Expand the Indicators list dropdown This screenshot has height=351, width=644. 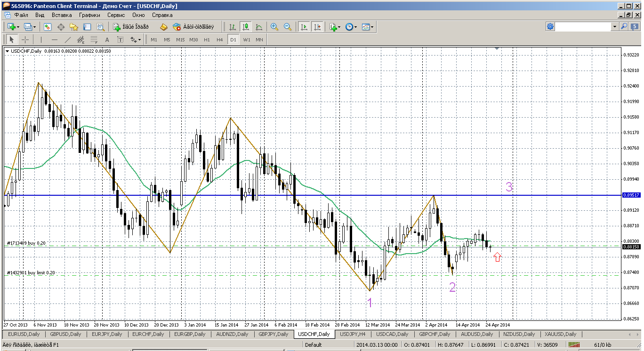pos(335,27)
